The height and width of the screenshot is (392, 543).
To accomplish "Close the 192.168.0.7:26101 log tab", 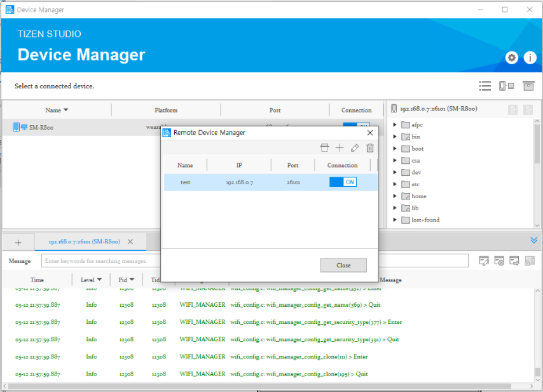I will pos(130,241).
